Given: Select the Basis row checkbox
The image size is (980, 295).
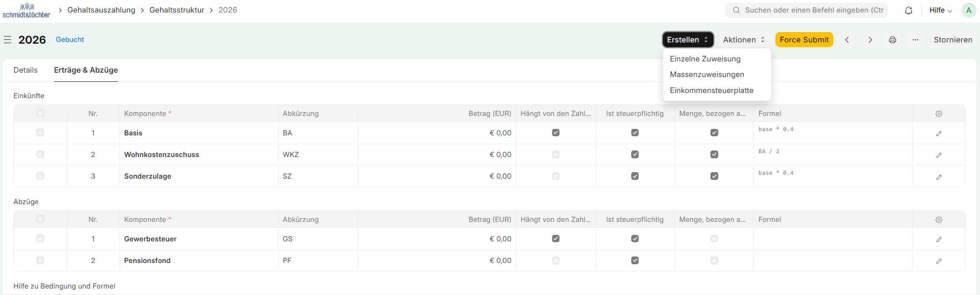Looking at the screenshot, I should [40, 133].
